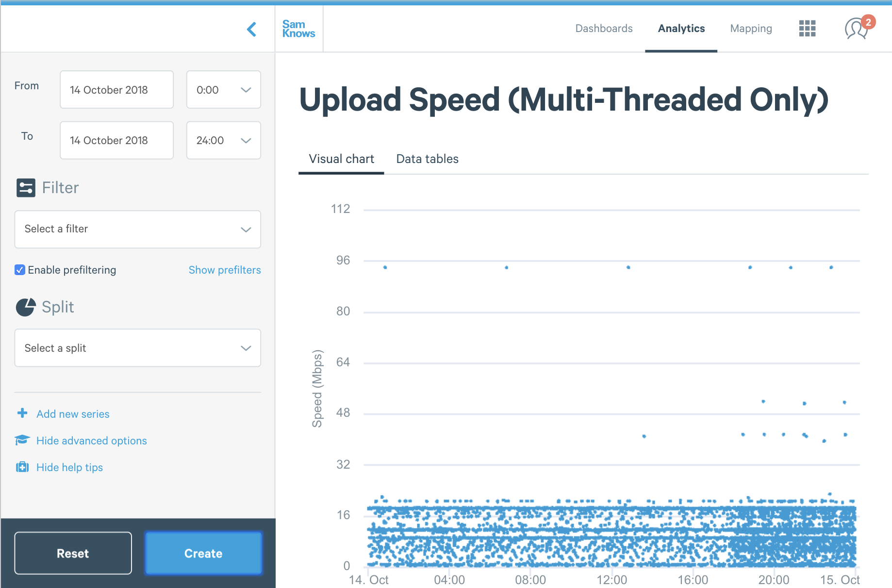Switch to Mapping tab
The image size is (892, 588).
[751, 29]
